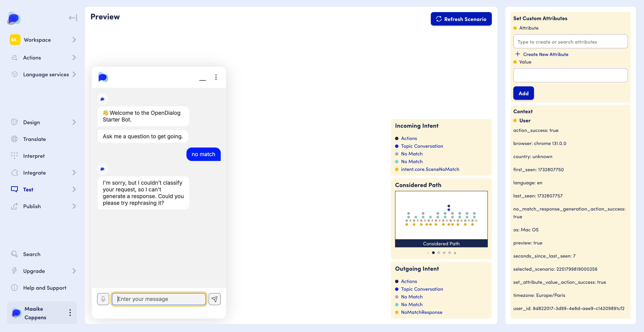Open Help and Support
Screen dimensions: 644x332
tap(45, 288)
